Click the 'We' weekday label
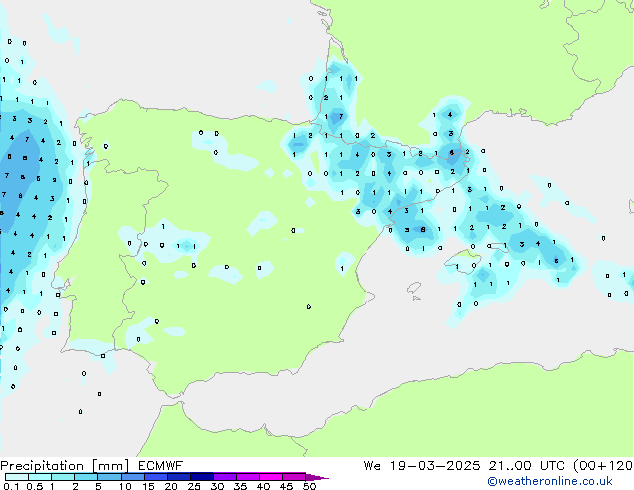The width and height of the screenshot is (634, 490). click(372, 466)
